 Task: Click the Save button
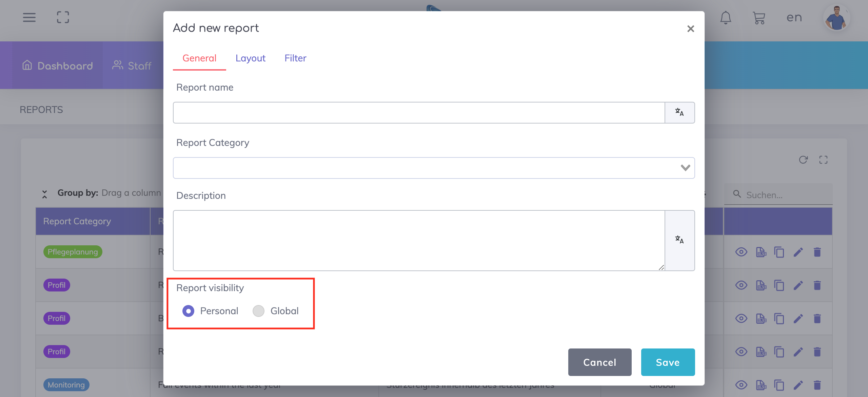(x=668, y=362)
